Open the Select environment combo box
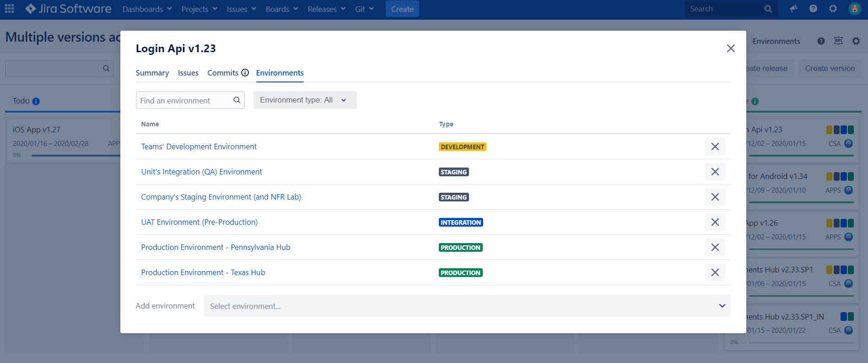The width and height of the screenshot is (868, 363). point(467,306)
